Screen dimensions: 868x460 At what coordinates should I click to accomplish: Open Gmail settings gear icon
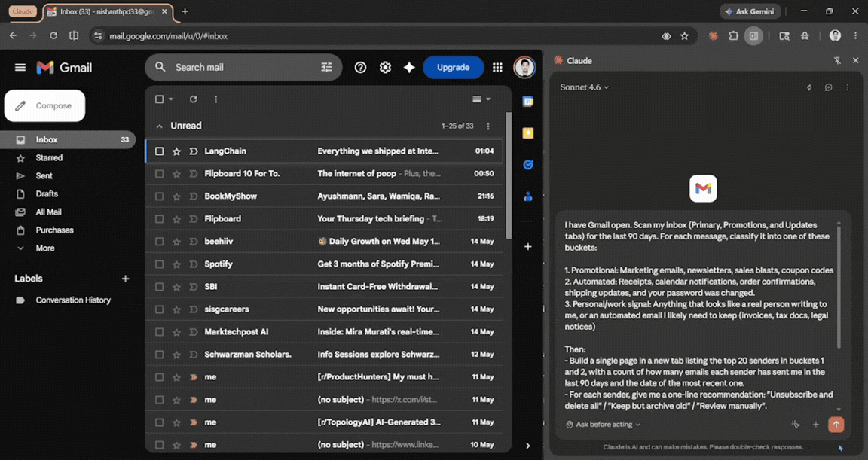385,68
